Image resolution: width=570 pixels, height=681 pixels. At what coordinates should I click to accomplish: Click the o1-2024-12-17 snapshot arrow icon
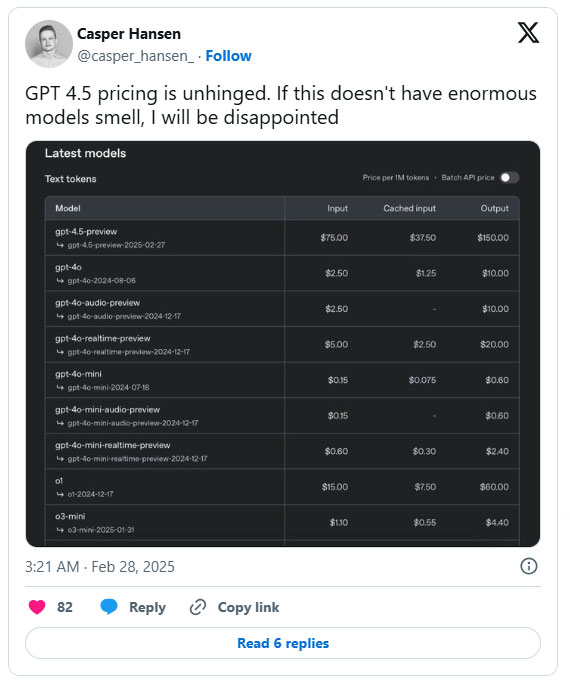pyautogui.click(x=60, y=495)
